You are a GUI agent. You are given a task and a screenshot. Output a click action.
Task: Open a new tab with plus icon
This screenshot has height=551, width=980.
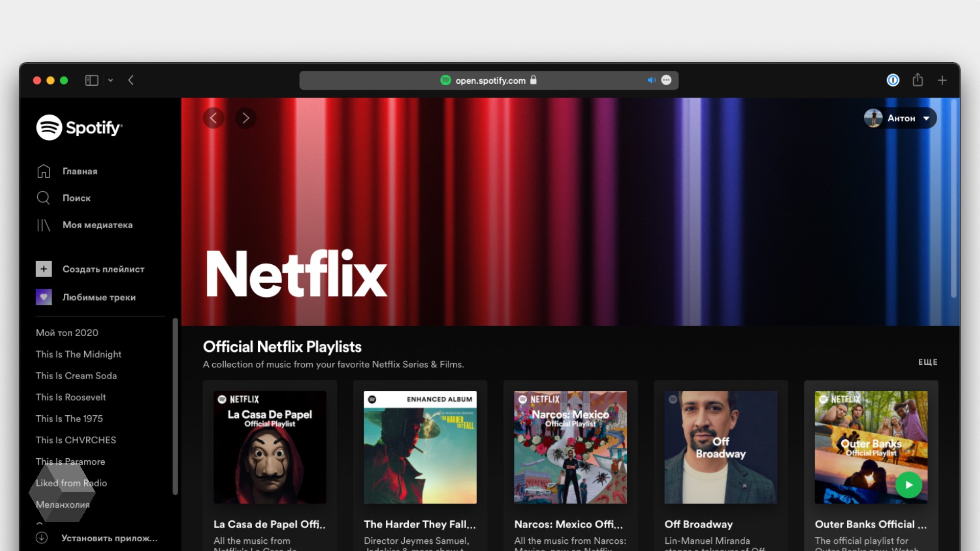point(942,80)
